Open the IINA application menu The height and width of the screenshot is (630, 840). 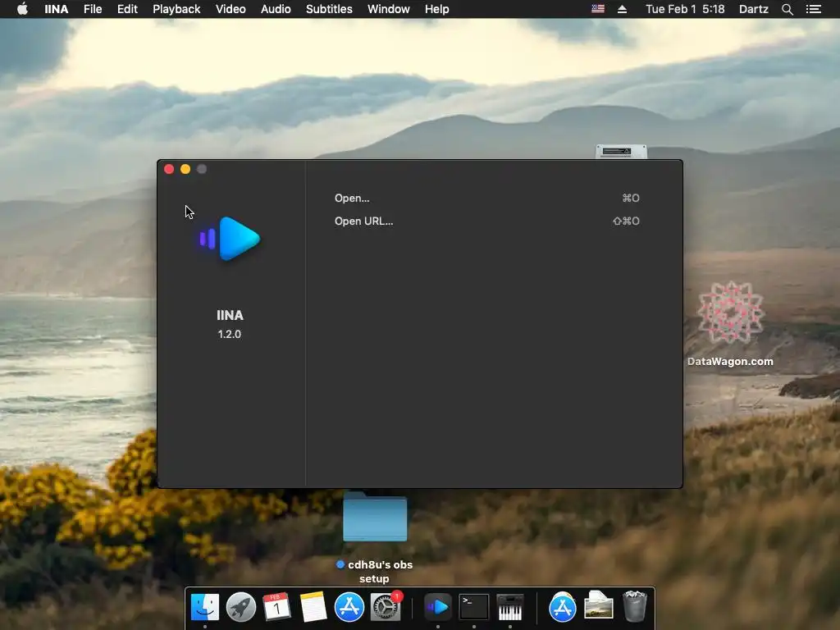point(57,9)
